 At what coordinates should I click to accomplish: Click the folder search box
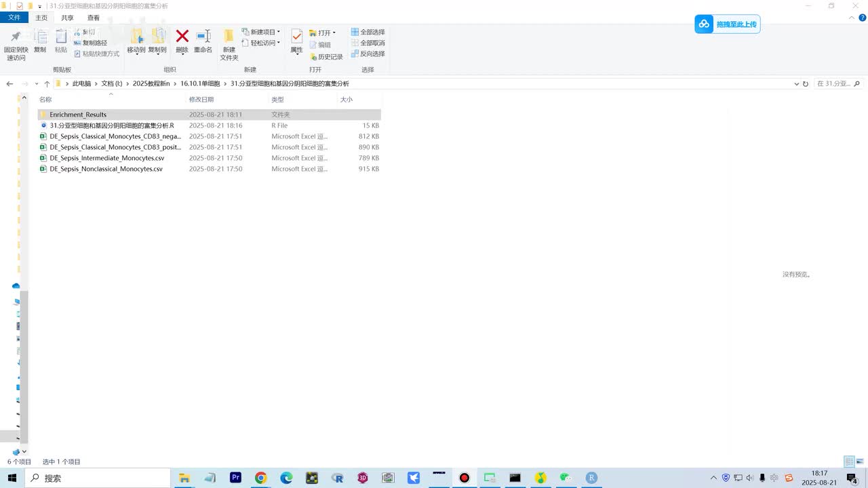838,84
